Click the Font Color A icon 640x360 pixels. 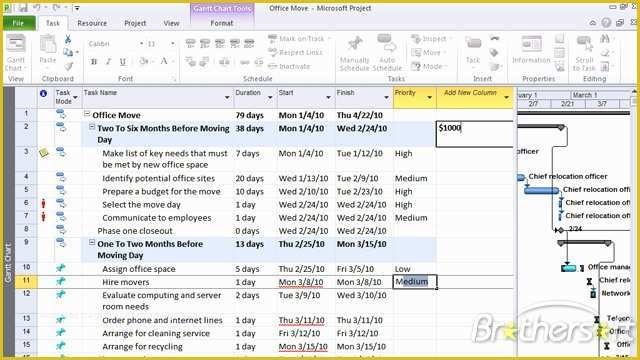(164, 62)
